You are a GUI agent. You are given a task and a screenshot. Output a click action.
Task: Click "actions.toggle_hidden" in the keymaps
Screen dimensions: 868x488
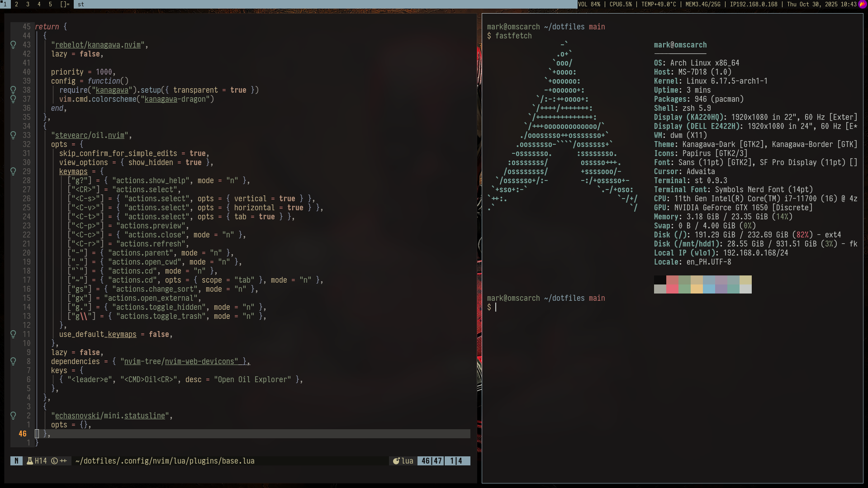point(159,307)
